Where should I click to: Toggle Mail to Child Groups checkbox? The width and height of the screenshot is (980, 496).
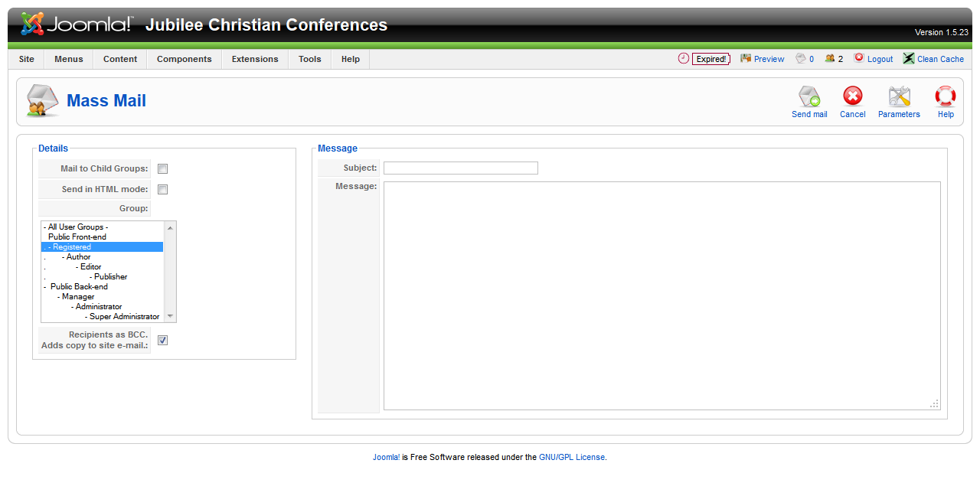pyautogui.click(x=162, y=169)
